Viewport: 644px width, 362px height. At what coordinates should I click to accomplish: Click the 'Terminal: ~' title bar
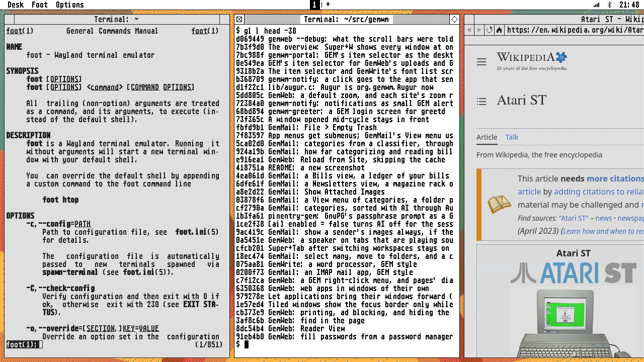click(116, 20)
